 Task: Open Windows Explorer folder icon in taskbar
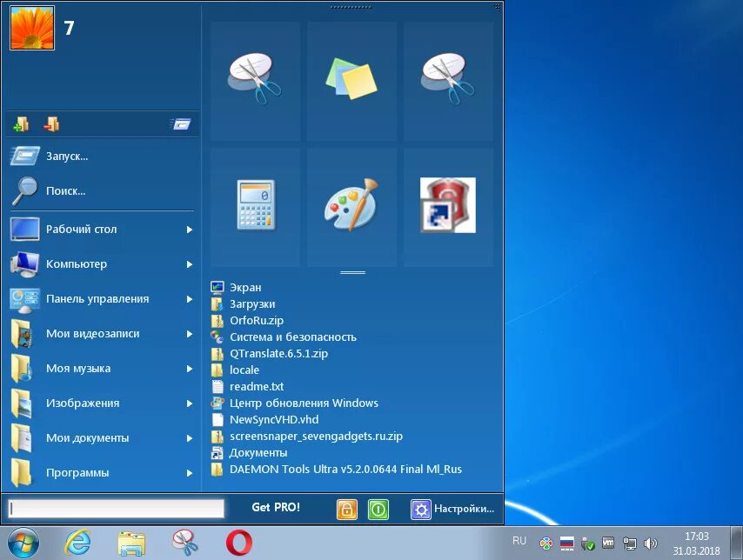[x=131, y=543]
